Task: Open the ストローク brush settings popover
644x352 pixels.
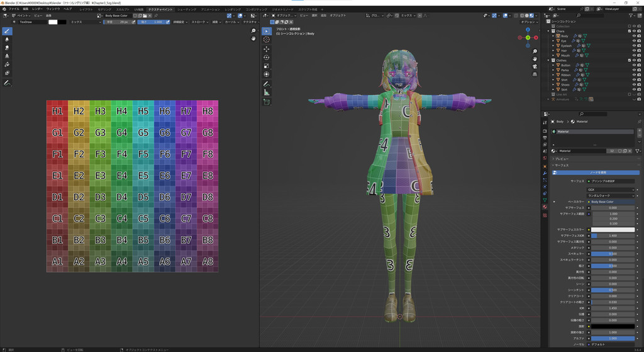Action: click(x=199, y=22)
